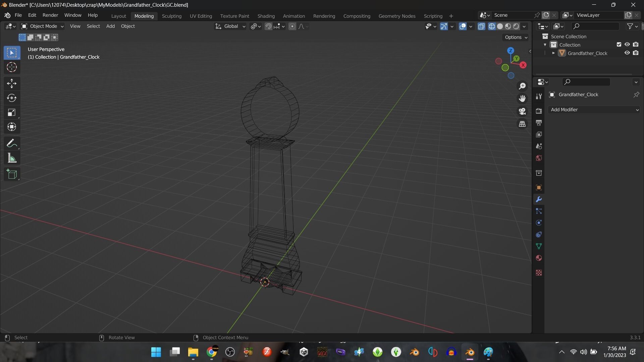Open the Object properties tab

[x=539, y=187]
